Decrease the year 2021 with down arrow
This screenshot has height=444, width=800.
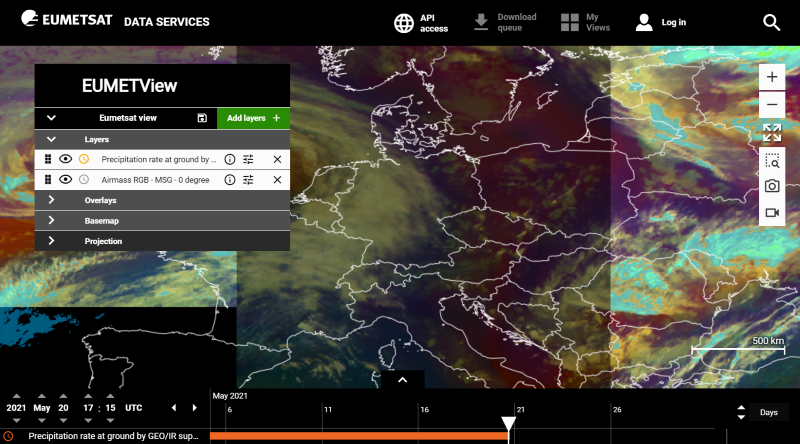tap(16, 421)
